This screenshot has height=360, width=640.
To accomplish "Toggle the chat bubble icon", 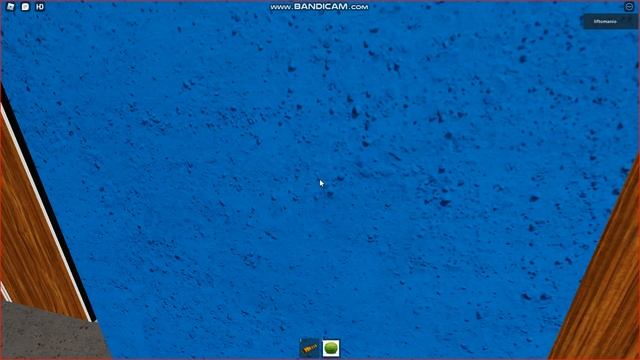I will point(25,7).
